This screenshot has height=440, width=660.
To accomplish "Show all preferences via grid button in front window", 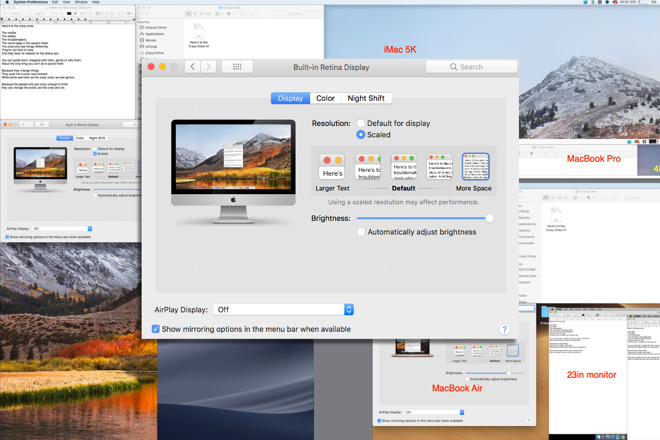I will [237, 67].
